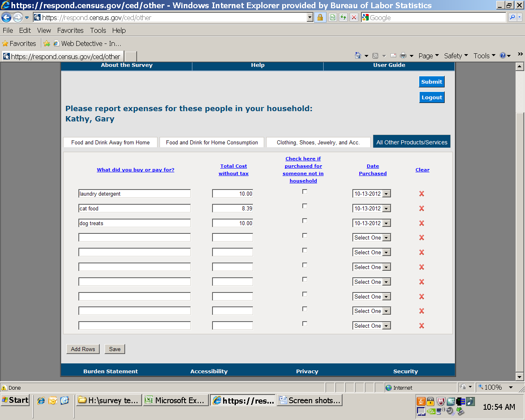Click the Home icon in command bar
The width and height of the screenshot is (525, 420).
358,56
